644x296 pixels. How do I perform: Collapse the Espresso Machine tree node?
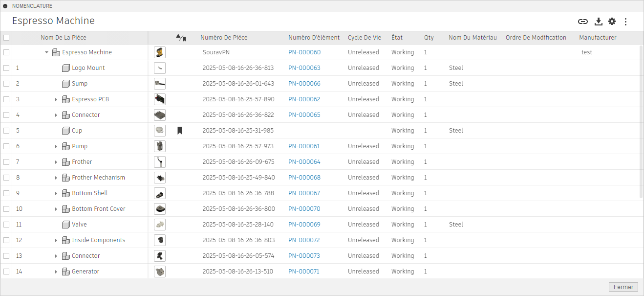47,52
